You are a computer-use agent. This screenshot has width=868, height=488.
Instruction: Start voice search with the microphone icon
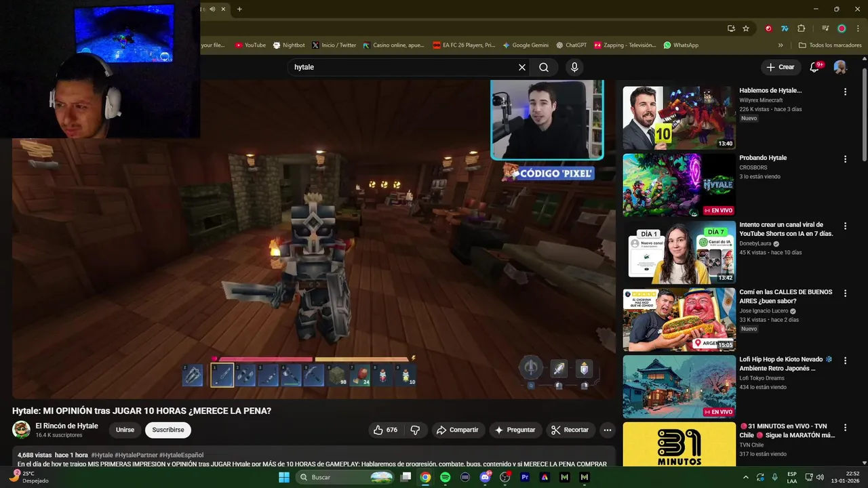coord(574,67)
